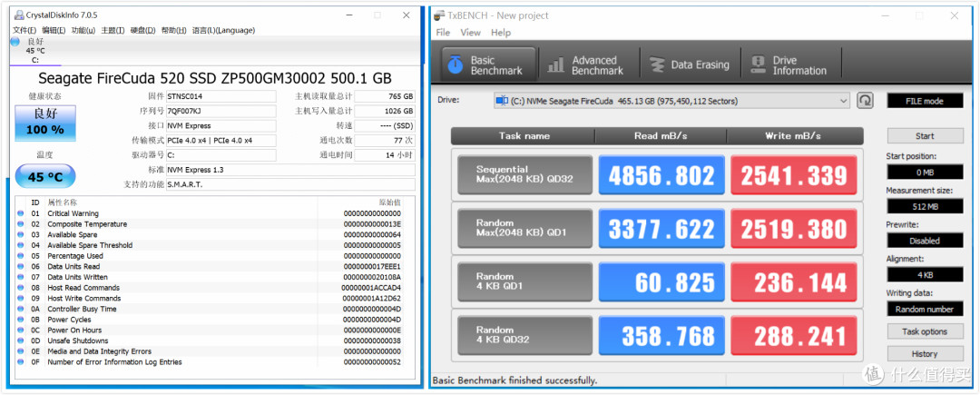Click the Random Max(2048 KB) QD1 task button
Viewport: 980px width, 395px height.
click(x=525, y=228)
